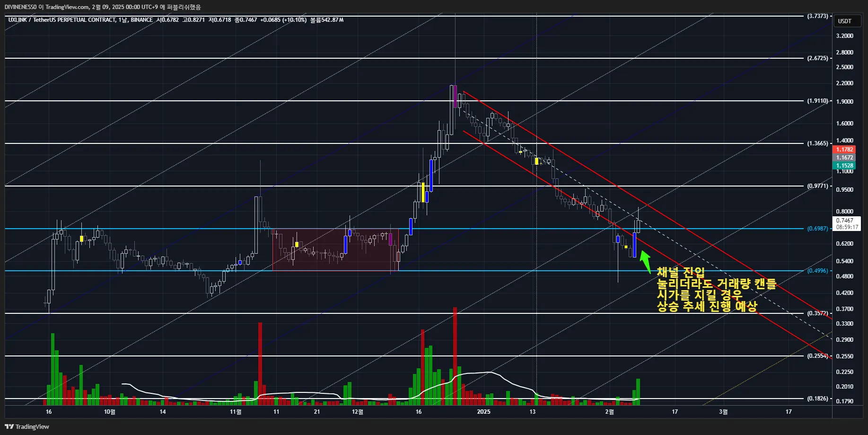This screenshot has height=435, width=868.
Task: Click 0.6200 on the price axis
Action: 844,244
